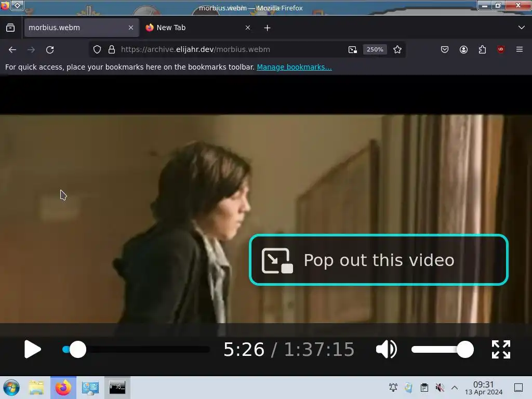Open a new tab with the plus button
Screen dimensions: 532x399
268,28
